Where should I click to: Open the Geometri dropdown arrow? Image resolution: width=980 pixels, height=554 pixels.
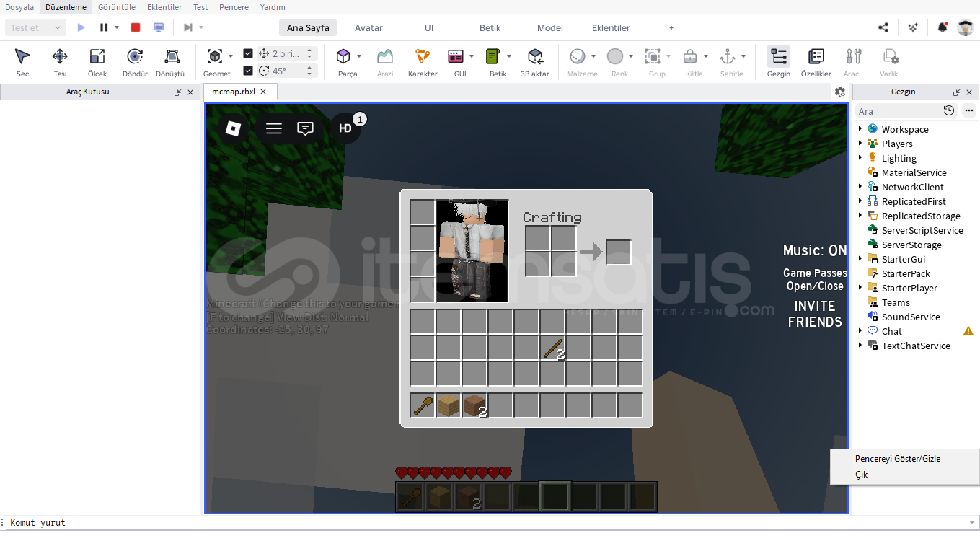231,56
